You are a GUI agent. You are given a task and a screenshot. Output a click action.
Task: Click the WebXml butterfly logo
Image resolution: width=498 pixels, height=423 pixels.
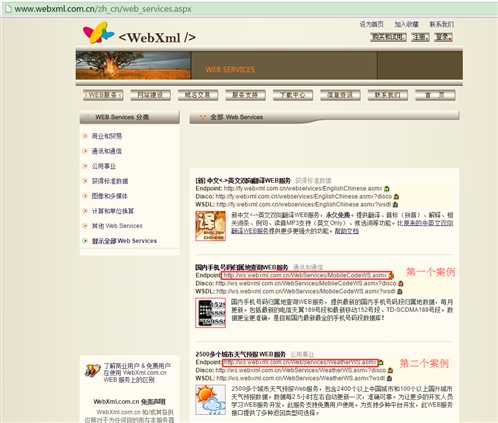coord(98,33)
